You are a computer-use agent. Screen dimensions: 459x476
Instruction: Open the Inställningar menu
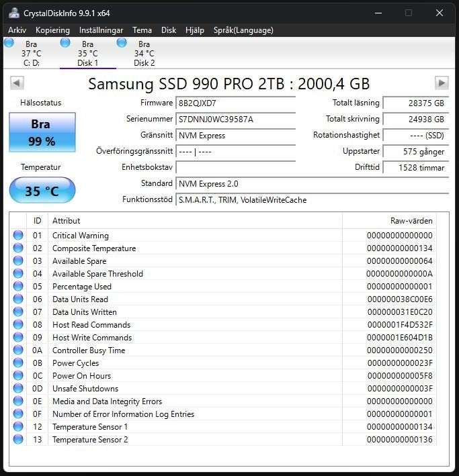(x=101, y=30)
